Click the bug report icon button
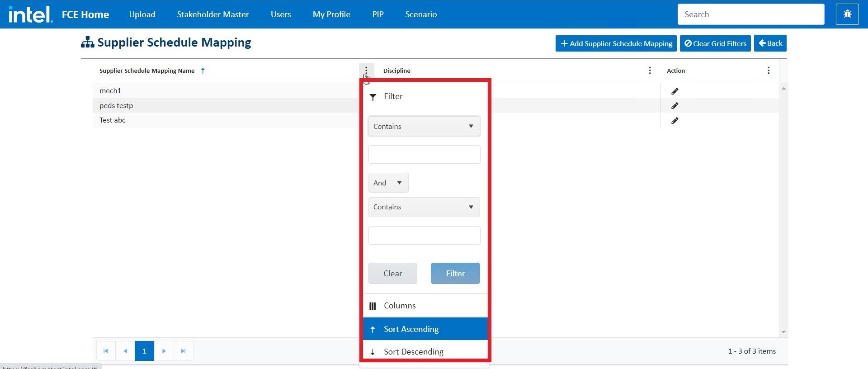The height and width of the screenshot is (369, 868). tap(847, 14)
